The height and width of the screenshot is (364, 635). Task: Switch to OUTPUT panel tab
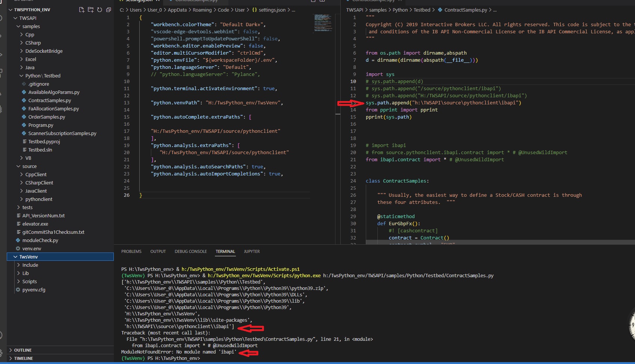pos(158,251)
